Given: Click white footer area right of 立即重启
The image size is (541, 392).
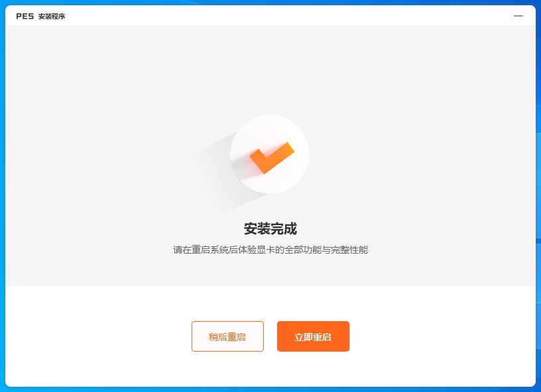Looking at the screenshot, I should (442, 336).
